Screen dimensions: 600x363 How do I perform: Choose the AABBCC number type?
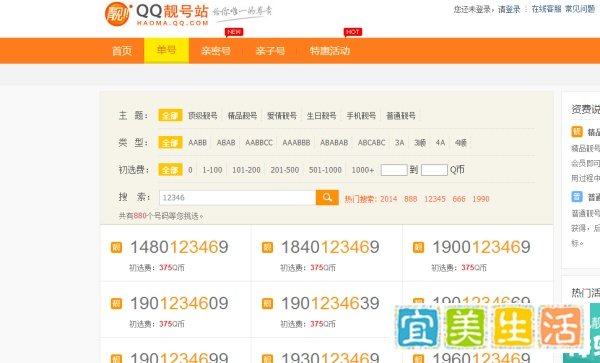259,143
